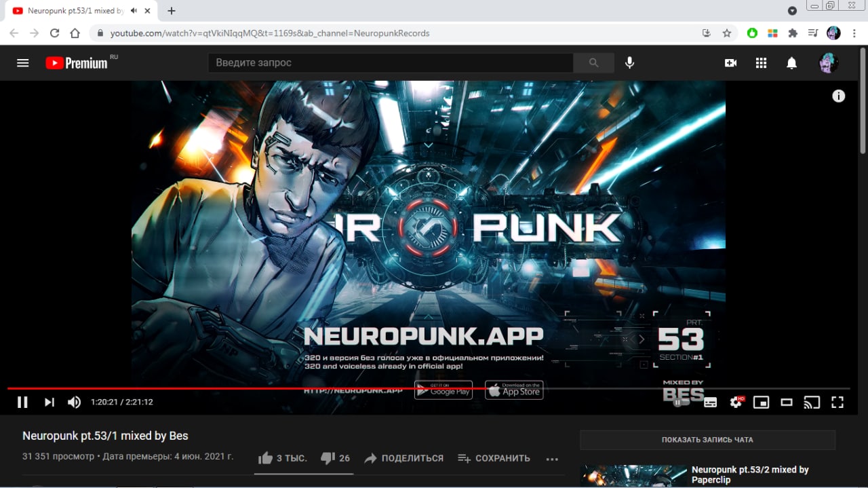Open the browser home page
This screenshot has height=488, width=868.
click(75, 33)
